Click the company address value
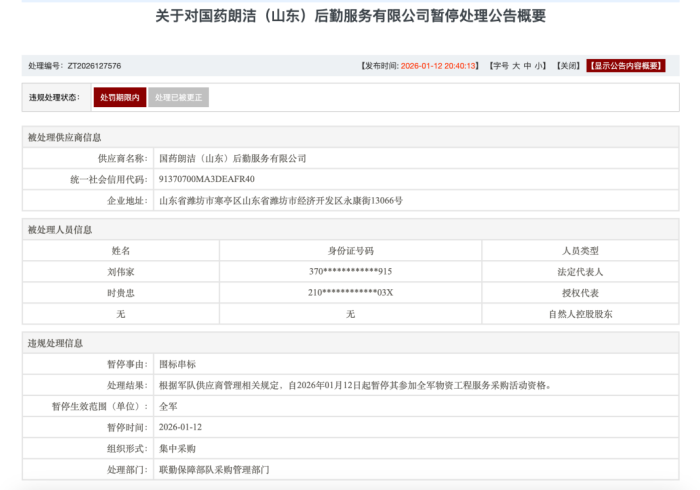The width and height of the screenshot is (700, 490). (x=281, y=200)
